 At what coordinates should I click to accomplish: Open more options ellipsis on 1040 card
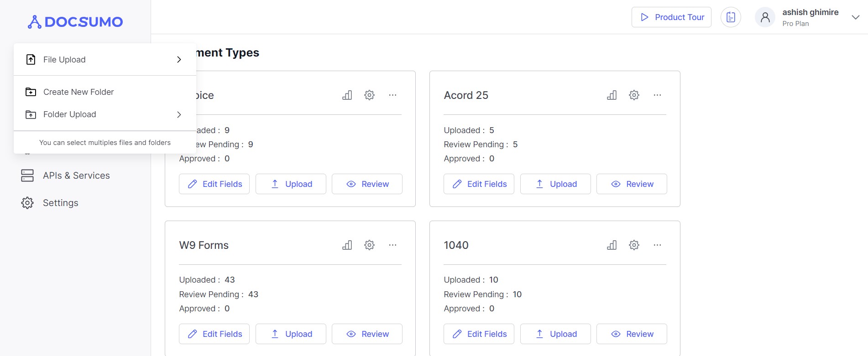pos(657,245)
